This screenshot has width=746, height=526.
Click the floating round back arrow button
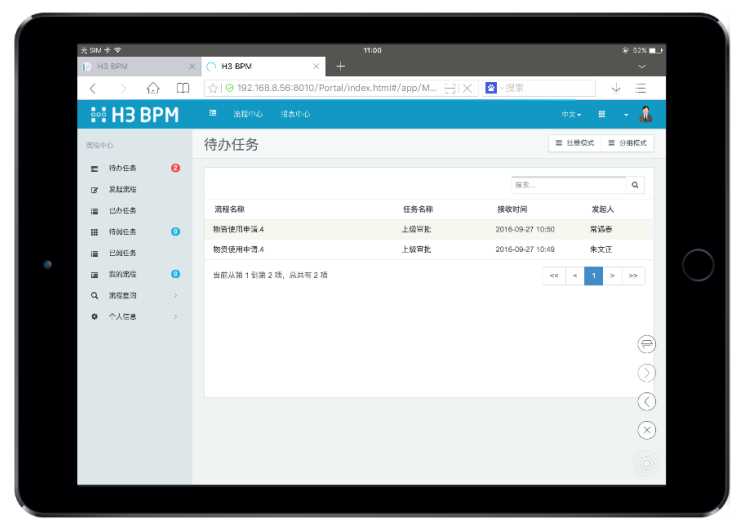647,402
